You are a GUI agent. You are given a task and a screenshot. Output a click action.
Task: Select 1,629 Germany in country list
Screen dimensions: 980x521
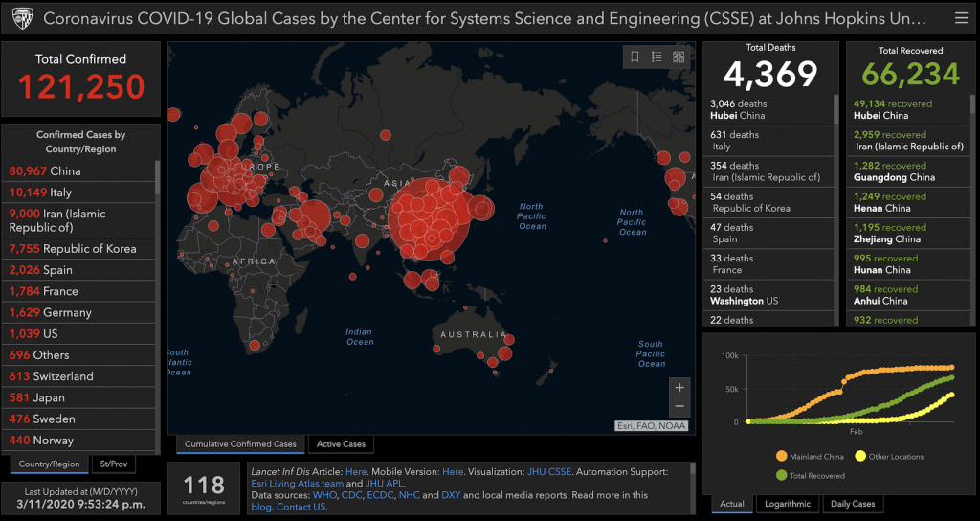pos(78,312)
